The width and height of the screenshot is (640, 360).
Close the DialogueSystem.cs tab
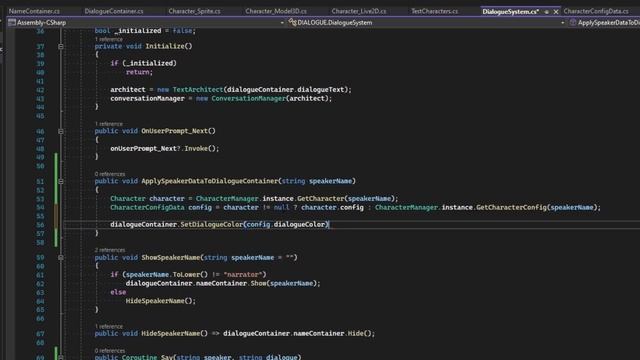[x=556, y=12]
